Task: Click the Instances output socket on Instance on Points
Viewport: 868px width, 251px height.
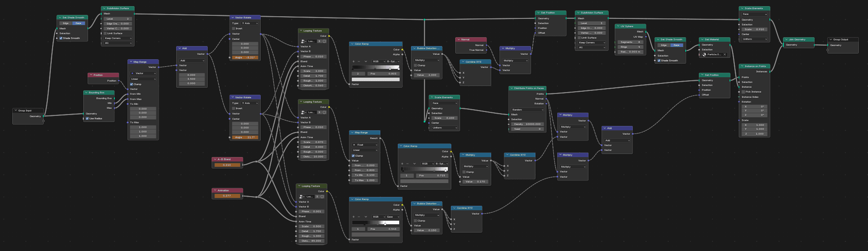Action: 770,72
